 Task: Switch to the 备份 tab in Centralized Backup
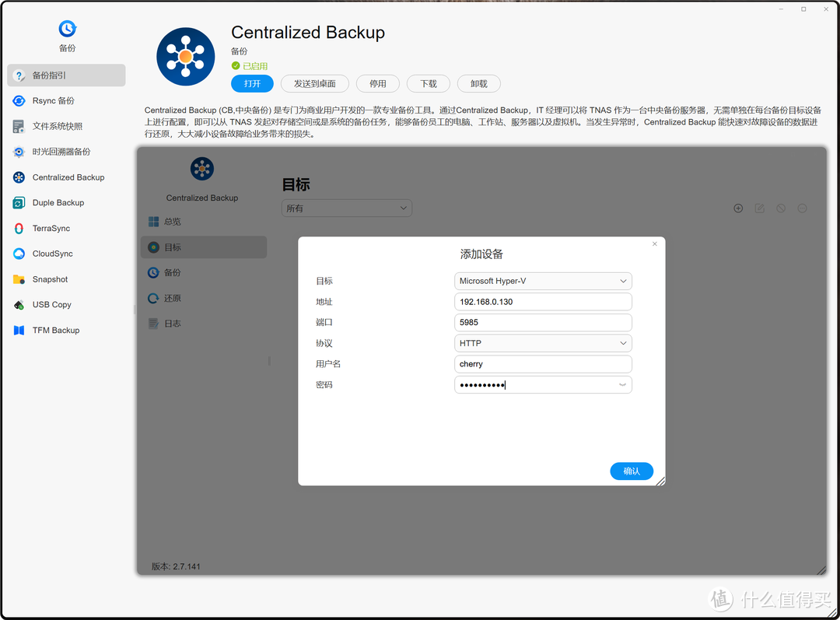(172, 273)
